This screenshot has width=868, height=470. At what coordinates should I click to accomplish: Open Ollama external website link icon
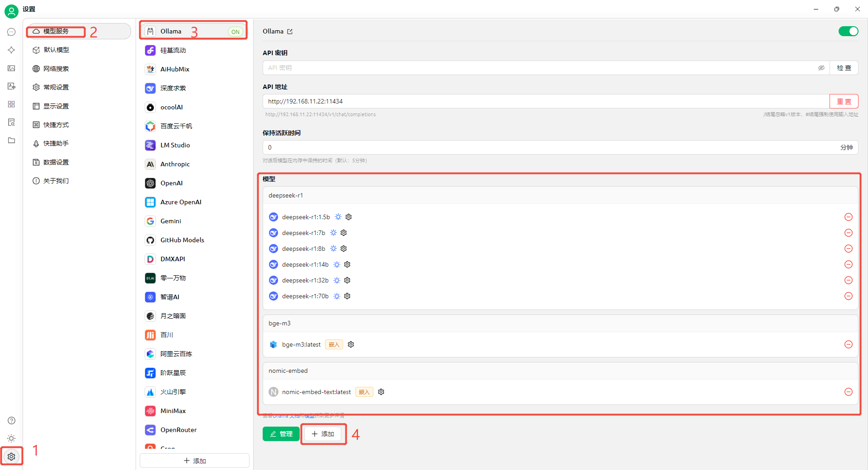click(x=290, y=32)
